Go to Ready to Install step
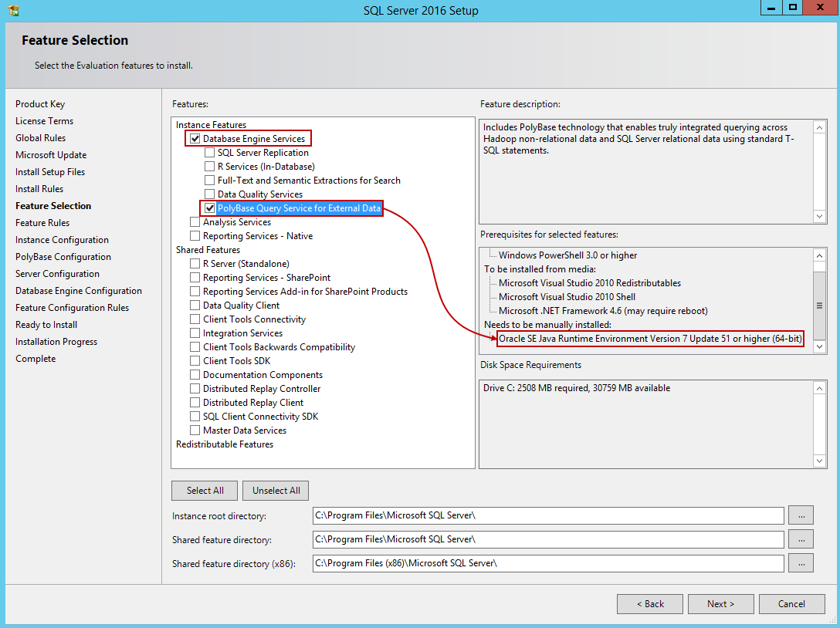Screen dimensions: 840x628 46,325
